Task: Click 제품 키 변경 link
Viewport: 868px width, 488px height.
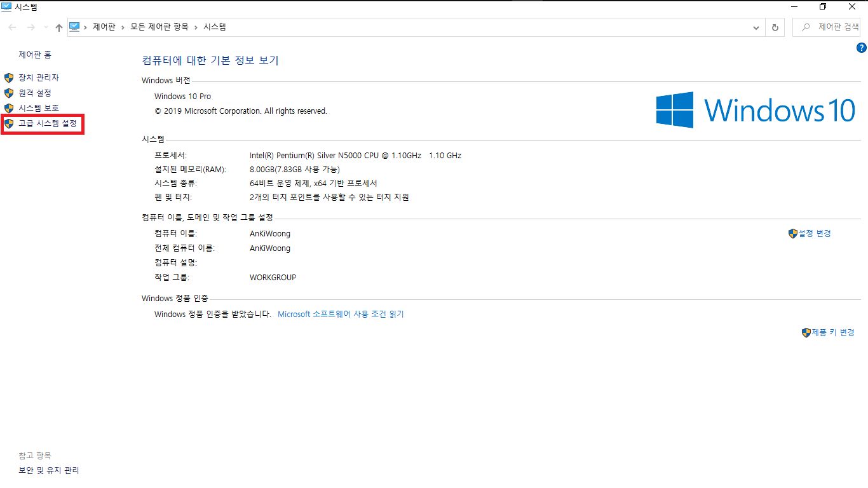Action: pyautogui.click(x=833, y=332)
